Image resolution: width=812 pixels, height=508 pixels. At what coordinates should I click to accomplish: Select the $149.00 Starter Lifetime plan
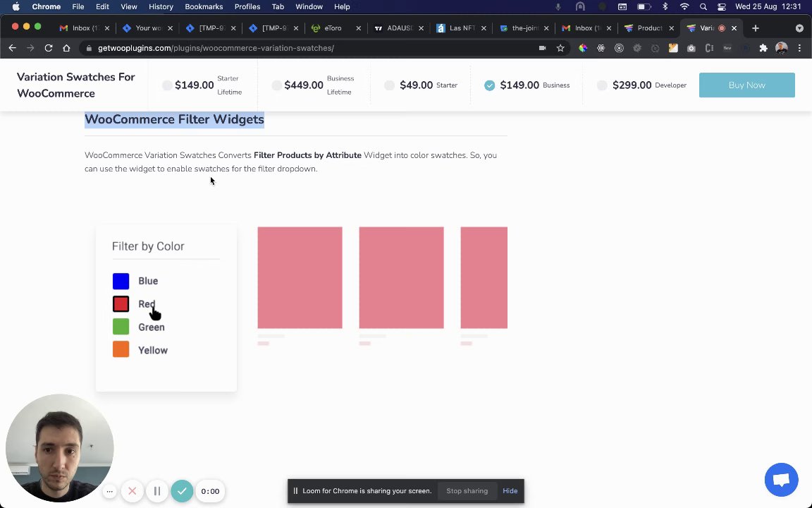pyautogui.click(x=167, y=85)
